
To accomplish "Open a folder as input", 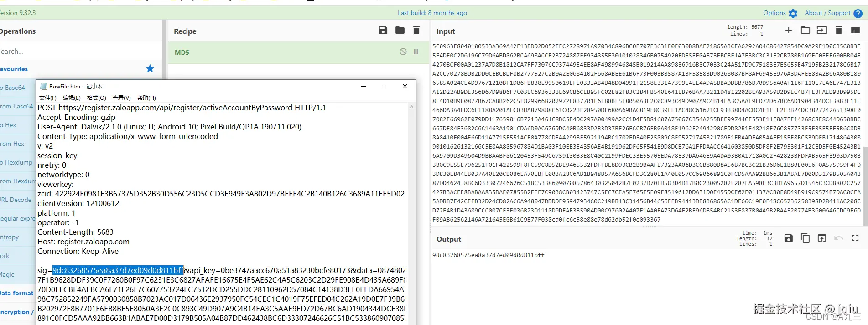I will click(x=806, y=30).
